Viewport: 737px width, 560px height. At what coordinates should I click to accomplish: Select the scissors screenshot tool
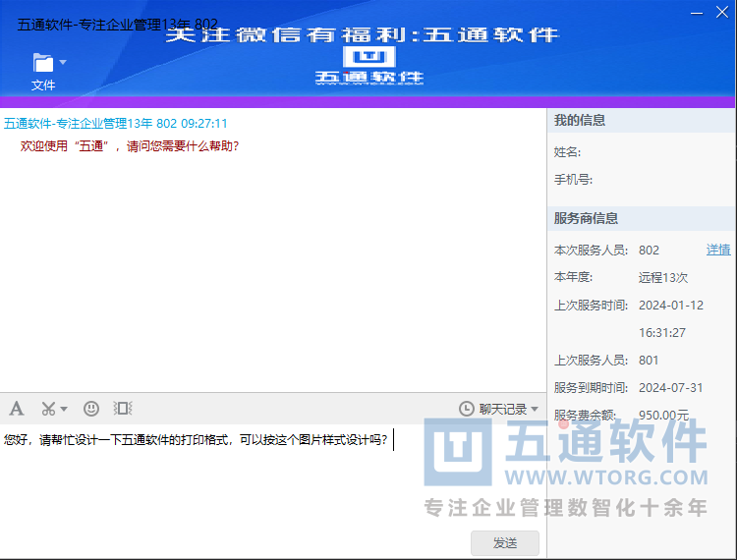tap(48, 409)
